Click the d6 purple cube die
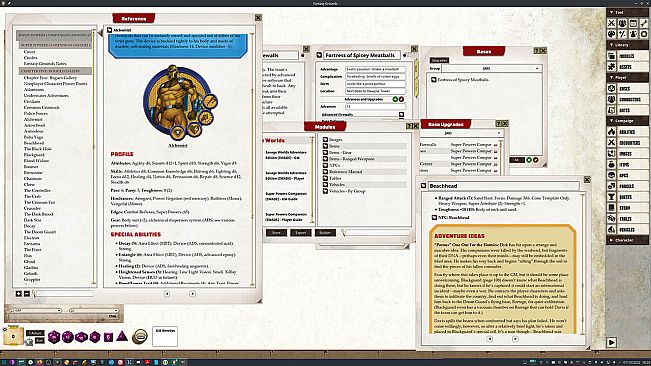 click(x=108, y=337)
